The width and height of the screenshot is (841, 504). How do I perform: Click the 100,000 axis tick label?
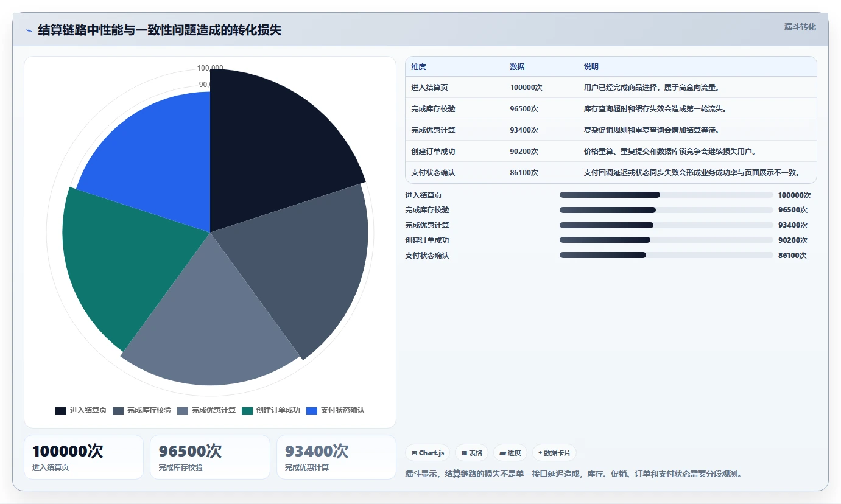click(210, 68)
